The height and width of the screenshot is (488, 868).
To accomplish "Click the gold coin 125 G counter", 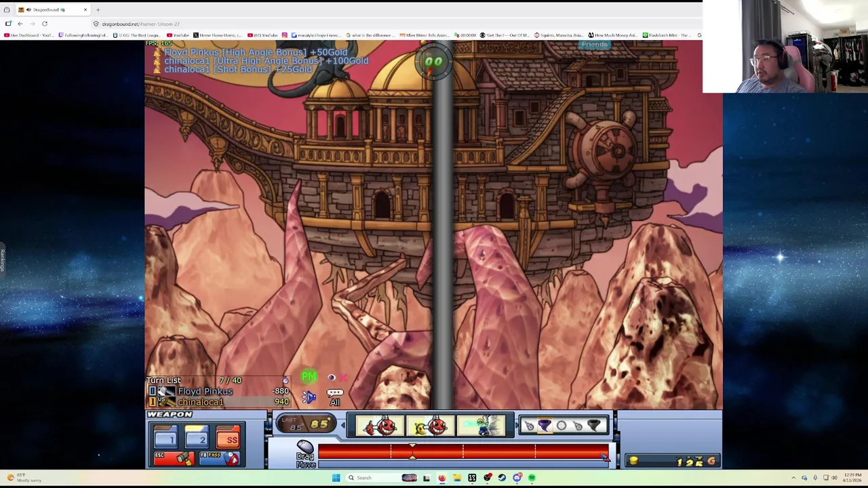I will [671, 462].
